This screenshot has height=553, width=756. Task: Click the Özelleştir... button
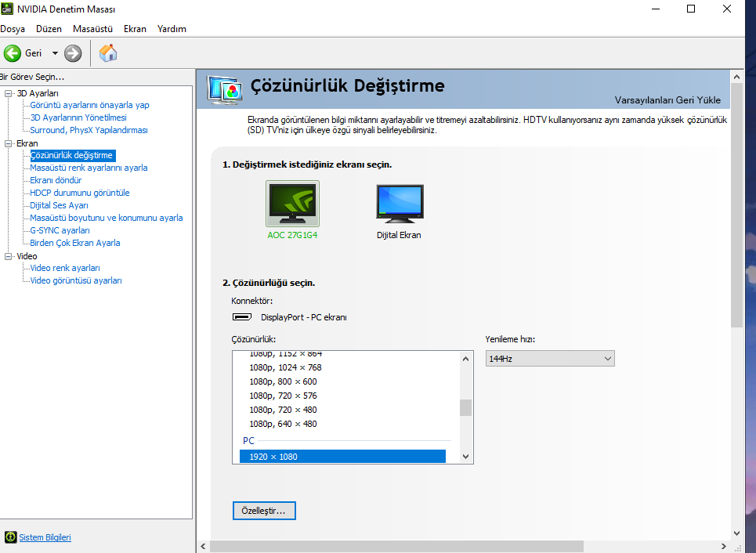pos(264,511)
